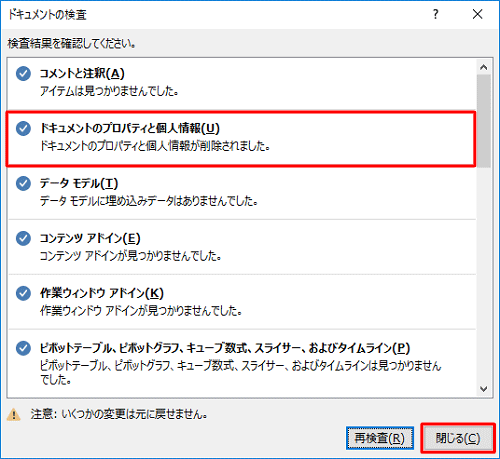Click the checkmark icon beside コンテンツ アドイン

[23, 239]
